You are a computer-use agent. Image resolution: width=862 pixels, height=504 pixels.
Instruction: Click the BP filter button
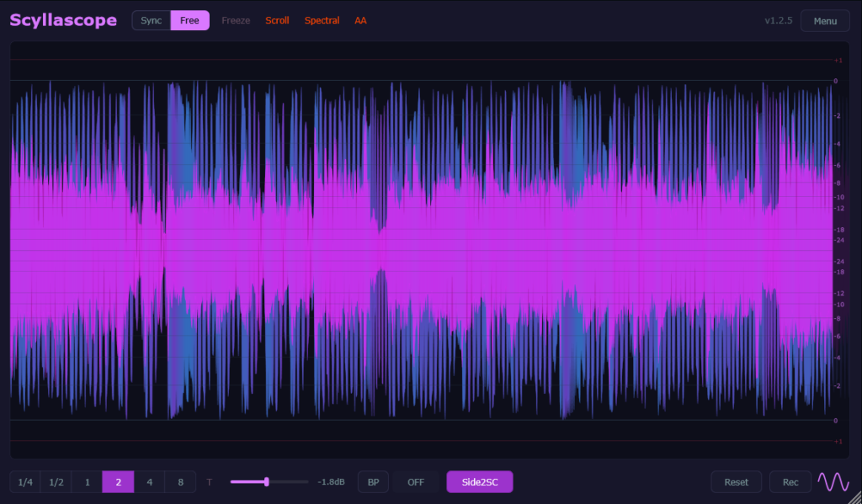coord(373,482)
